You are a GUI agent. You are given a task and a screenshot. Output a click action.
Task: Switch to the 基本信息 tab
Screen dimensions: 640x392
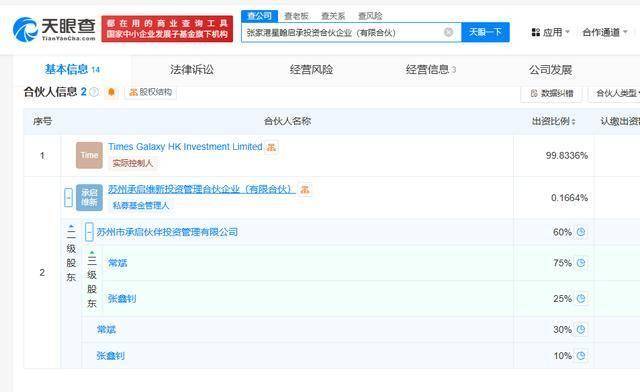[72, 69]
